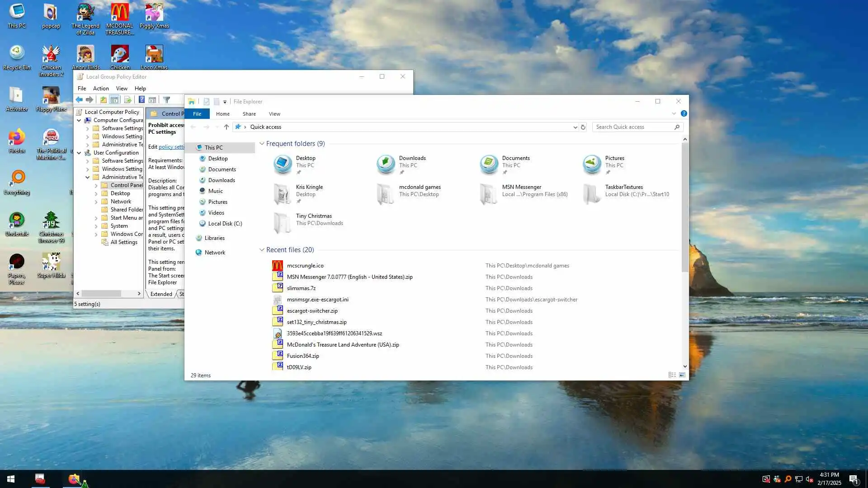Switch to details view in status bar

click(672, 375)
